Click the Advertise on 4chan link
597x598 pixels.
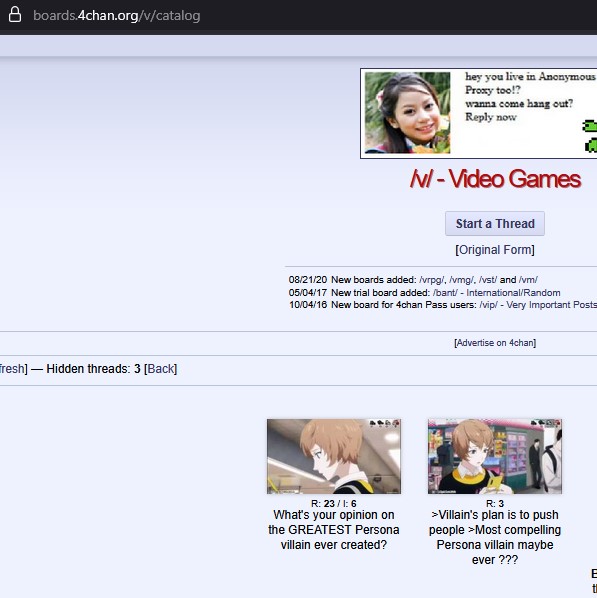[495, 343]
